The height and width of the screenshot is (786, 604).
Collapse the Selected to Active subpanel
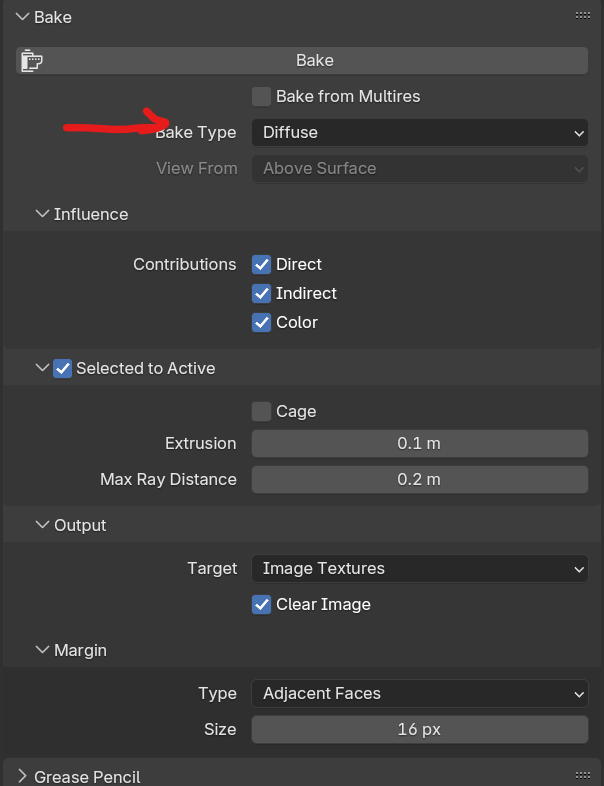pos(42,368)
